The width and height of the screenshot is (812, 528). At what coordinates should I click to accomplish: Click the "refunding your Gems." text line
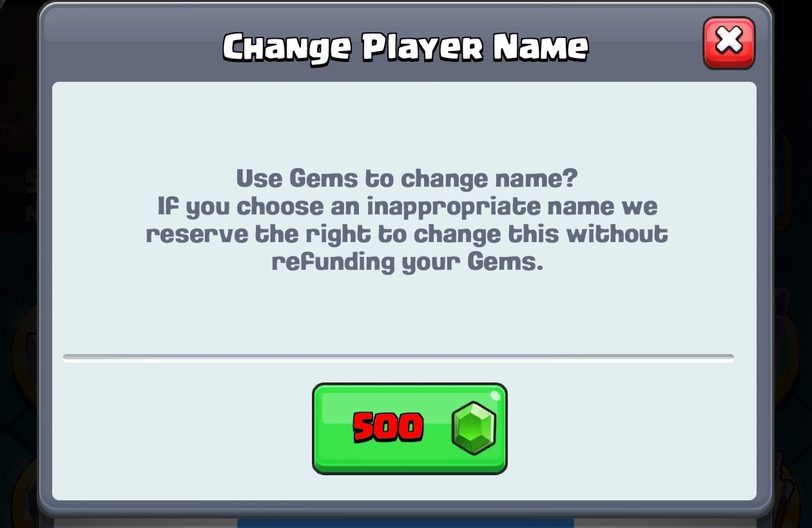coord(407,263)
